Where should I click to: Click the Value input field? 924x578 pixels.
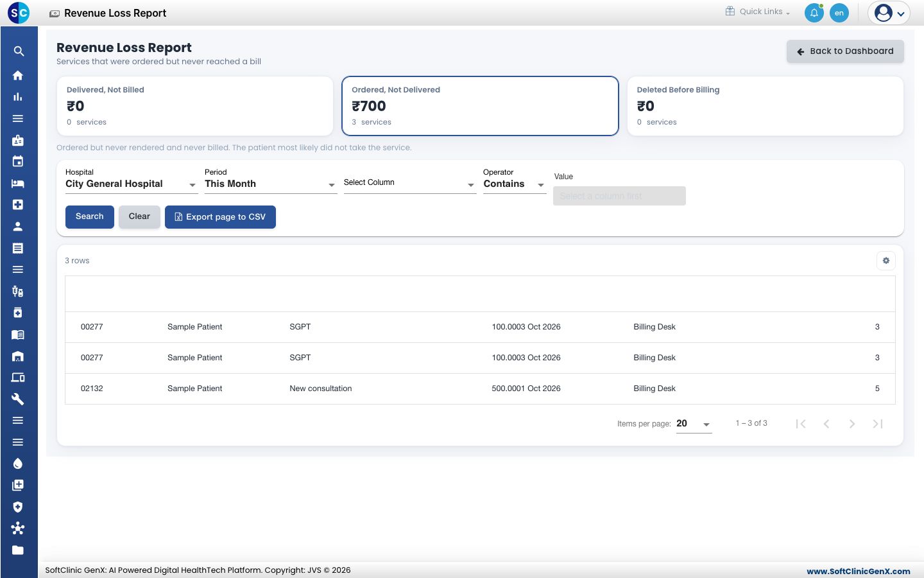point(619,196)
